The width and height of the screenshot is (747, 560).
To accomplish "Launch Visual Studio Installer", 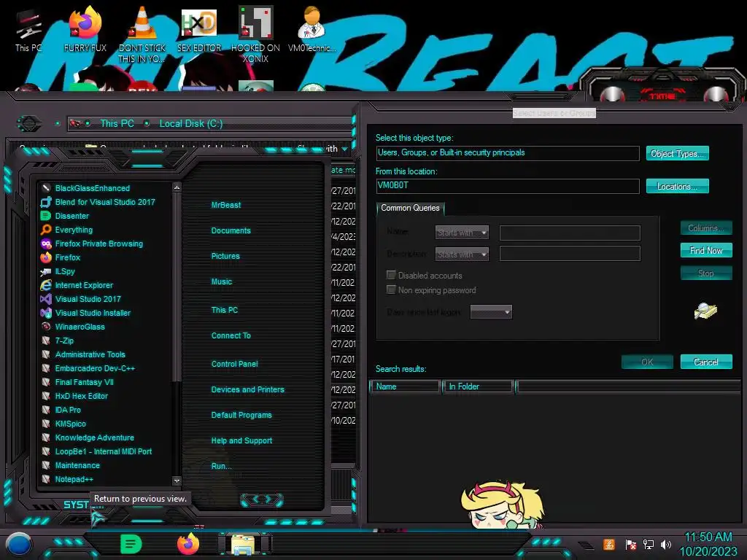I will [93, 312].
